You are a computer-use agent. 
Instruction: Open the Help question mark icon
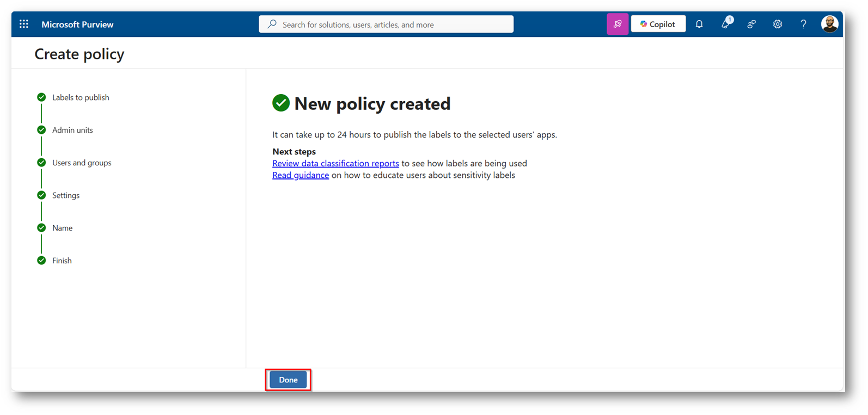pyautogui.click(x=803, y=24)
